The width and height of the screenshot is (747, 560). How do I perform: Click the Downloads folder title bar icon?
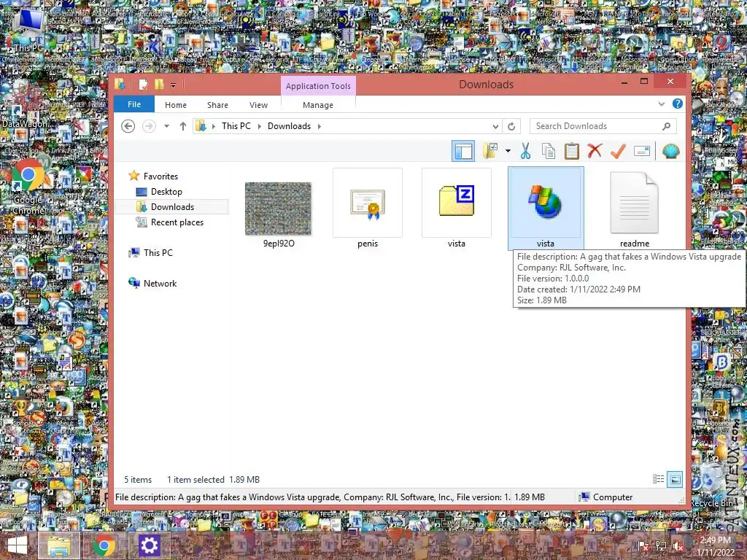coord(120,85)
